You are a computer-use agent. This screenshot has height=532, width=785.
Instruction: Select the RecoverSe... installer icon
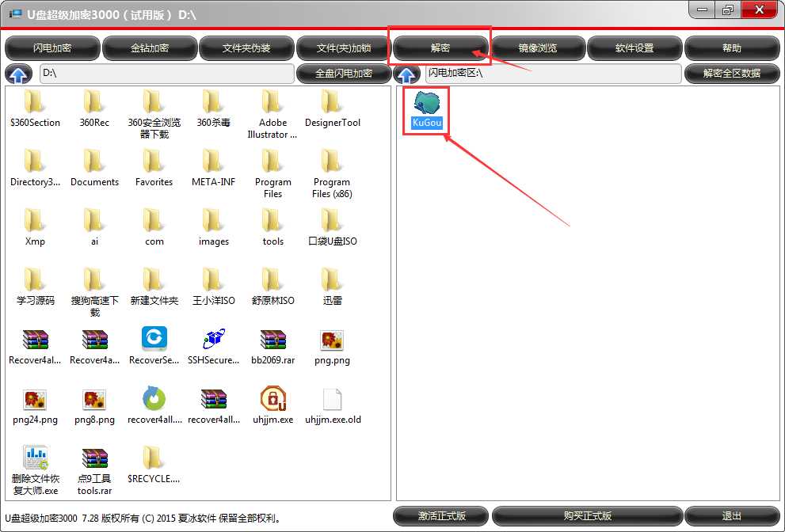pos(154,340)
